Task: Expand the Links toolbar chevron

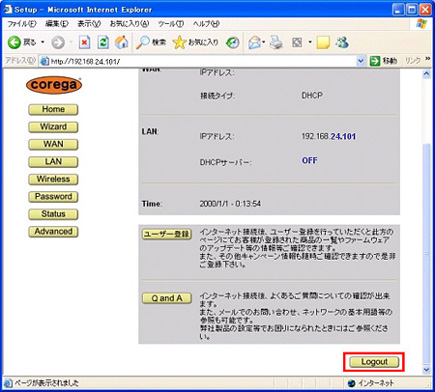Action: 428,59
